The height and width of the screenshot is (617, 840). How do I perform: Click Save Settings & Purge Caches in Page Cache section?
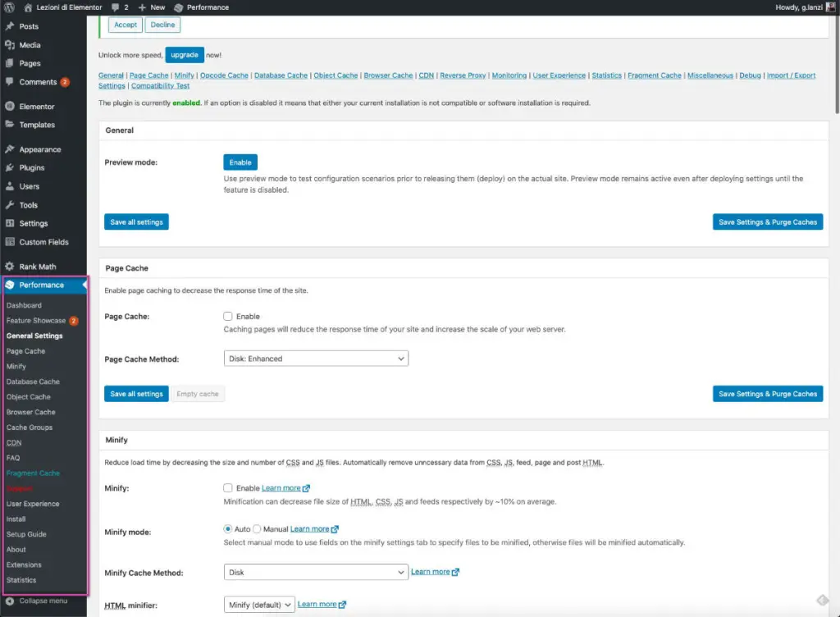pos(768,394)
